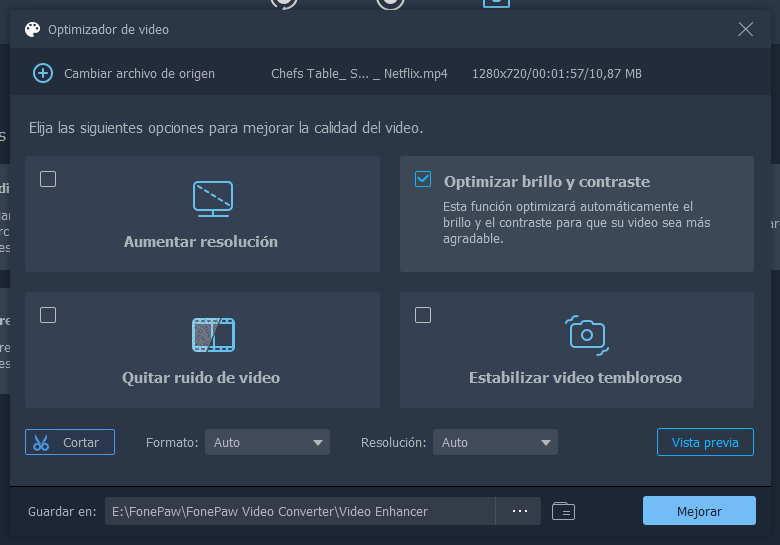Click the Optimizar brillo y contraste heading
Screen dimensions: 780x545
point(547,182)
